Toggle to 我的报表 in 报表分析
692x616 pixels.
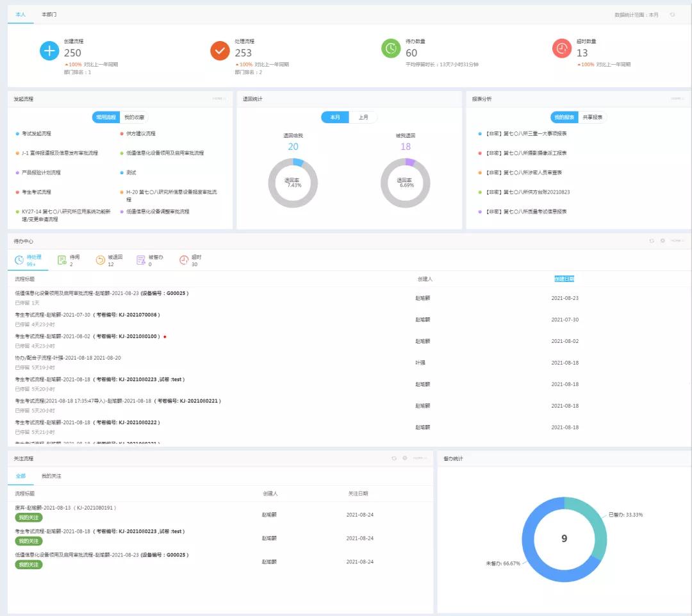pos(564,117)
